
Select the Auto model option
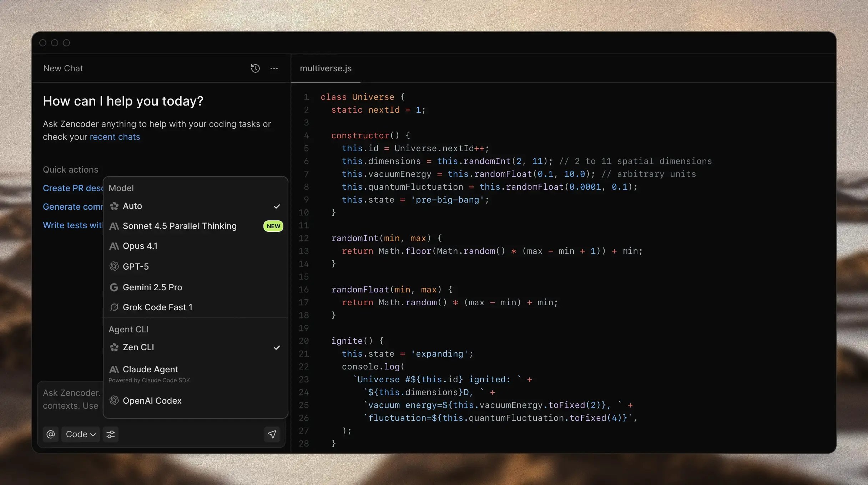coord(132,206)
